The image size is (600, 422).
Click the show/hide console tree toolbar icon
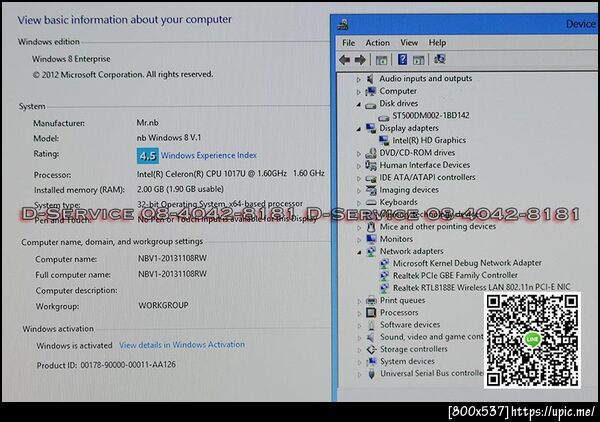coord(381,60)
